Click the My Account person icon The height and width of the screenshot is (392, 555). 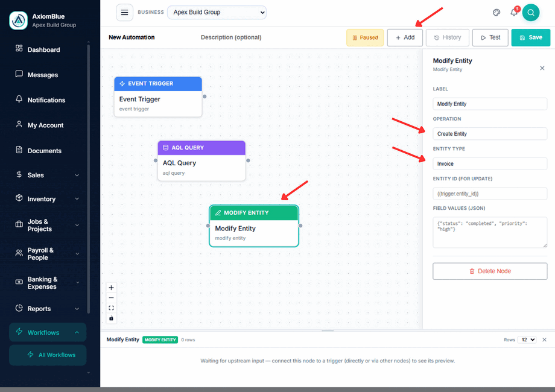[19, 124]
